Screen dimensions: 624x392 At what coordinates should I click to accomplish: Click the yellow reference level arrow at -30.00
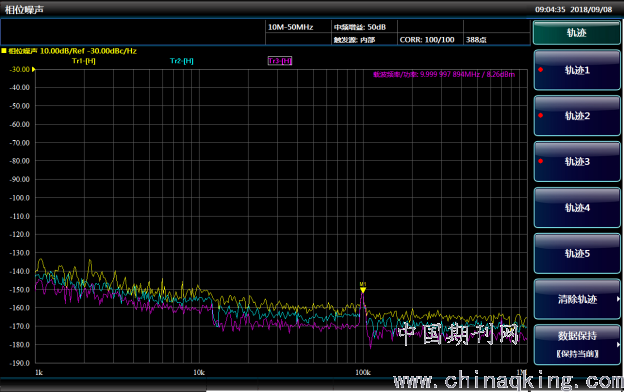pos(34,69)
